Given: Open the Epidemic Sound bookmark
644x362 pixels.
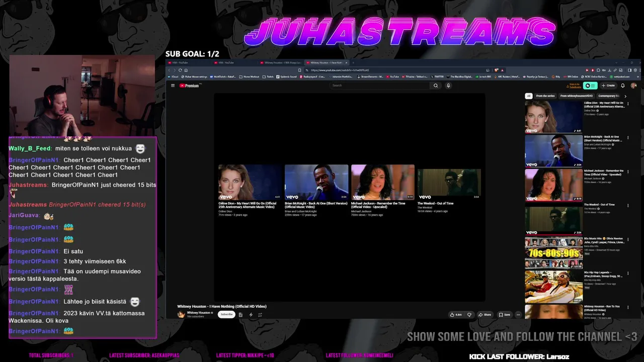Looking at the screenshot, I should pos(287,77).
